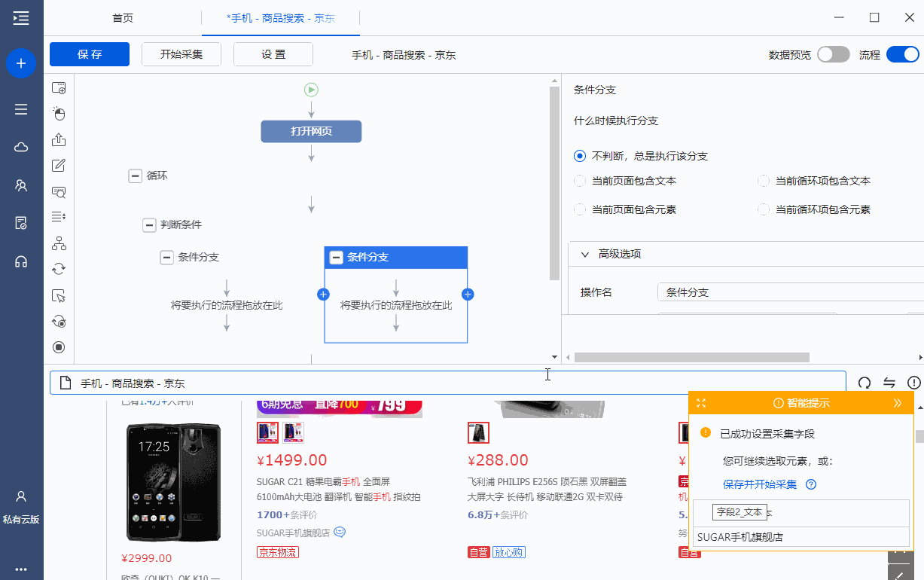
Task: Click the green workflow start play icon
Action: [311, 90]
